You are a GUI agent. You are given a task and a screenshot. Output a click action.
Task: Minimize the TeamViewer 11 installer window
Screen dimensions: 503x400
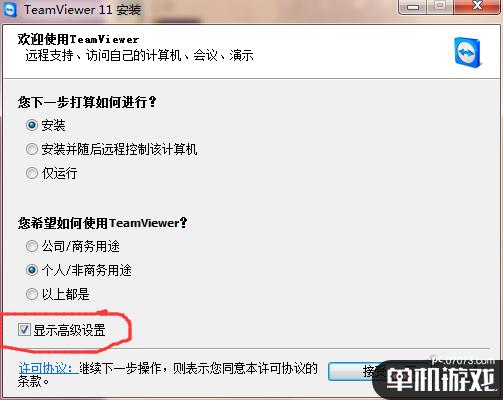tap(413, 7)
